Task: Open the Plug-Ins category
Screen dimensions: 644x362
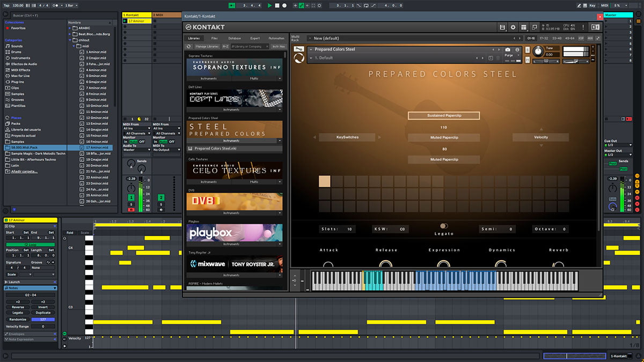Action: pos(17,82)
